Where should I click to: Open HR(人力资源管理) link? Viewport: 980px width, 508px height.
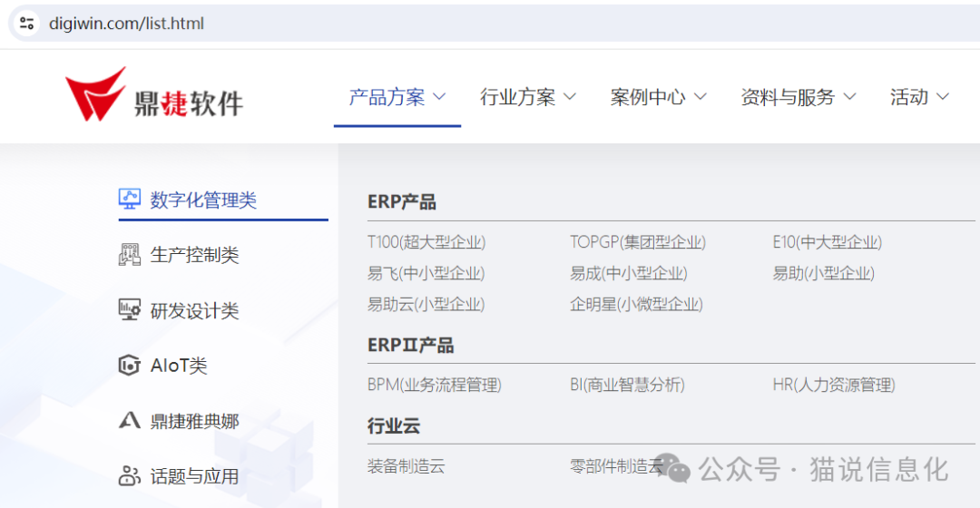click(834, 385)
